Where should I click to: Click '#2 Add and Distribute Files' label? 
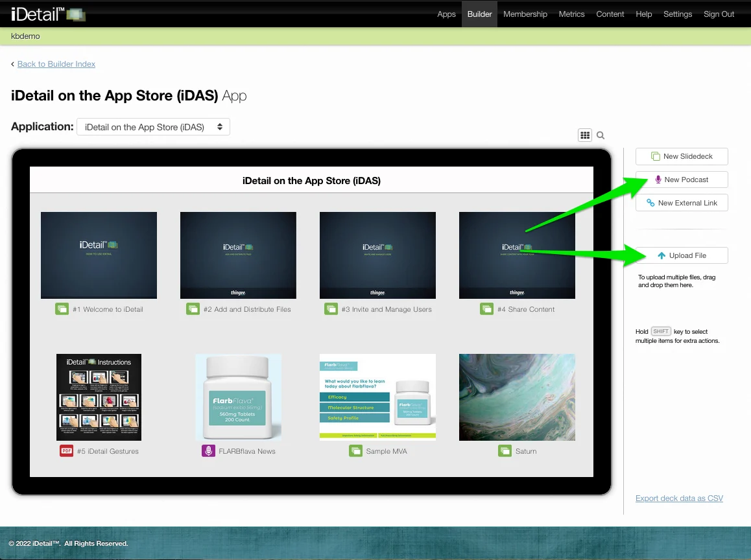point(247,309)
